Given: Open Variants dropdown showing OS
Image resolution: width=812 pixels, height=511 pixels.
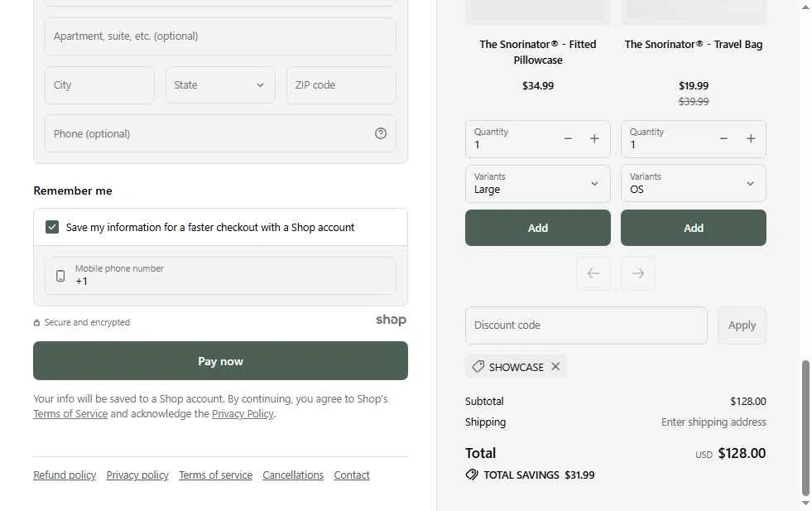Looking at the screenshot, I should pos(694,184).
